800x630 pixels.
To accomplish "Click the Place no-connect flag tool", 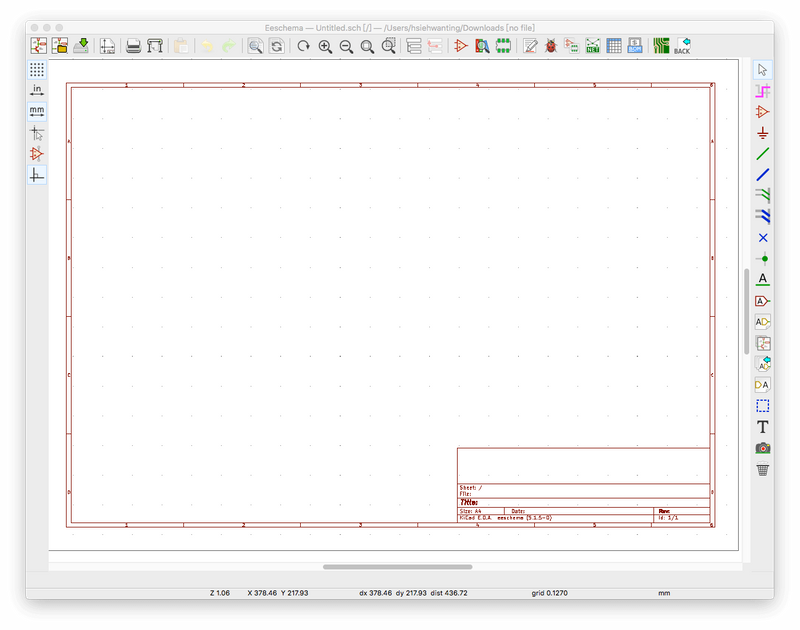I will tap(763, 238).
